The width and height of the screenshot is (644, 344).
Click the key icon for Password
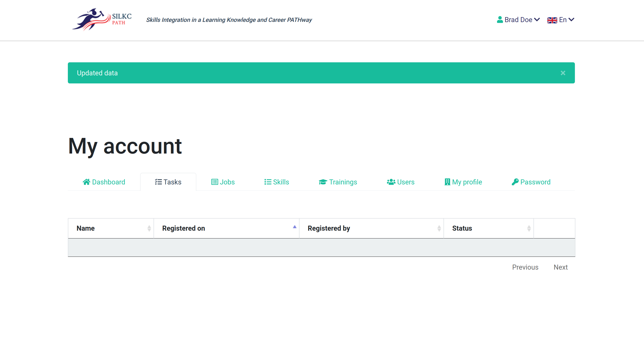pyautogui.click(x=515, y=182)
